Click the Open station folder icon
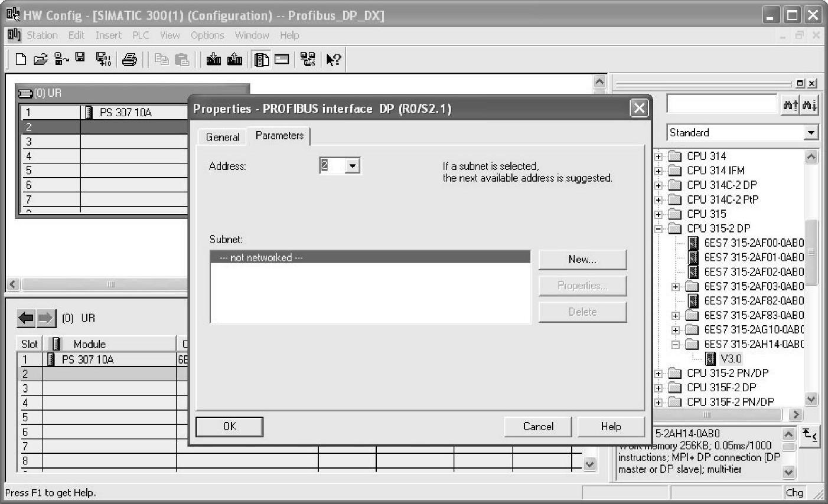The height and width of the screenshot is (504, 828). click(40, 59)
